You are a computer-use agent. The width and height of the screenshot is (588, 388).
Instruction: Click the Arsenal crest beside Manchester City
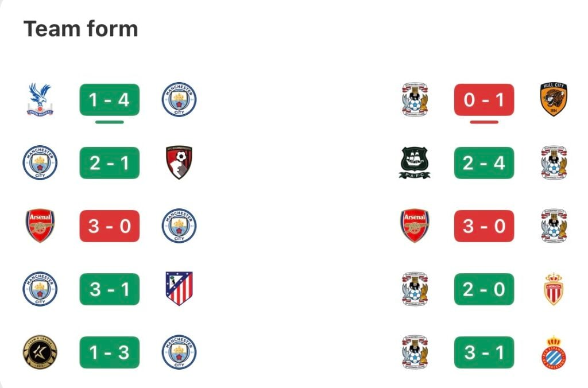(40, 226)
